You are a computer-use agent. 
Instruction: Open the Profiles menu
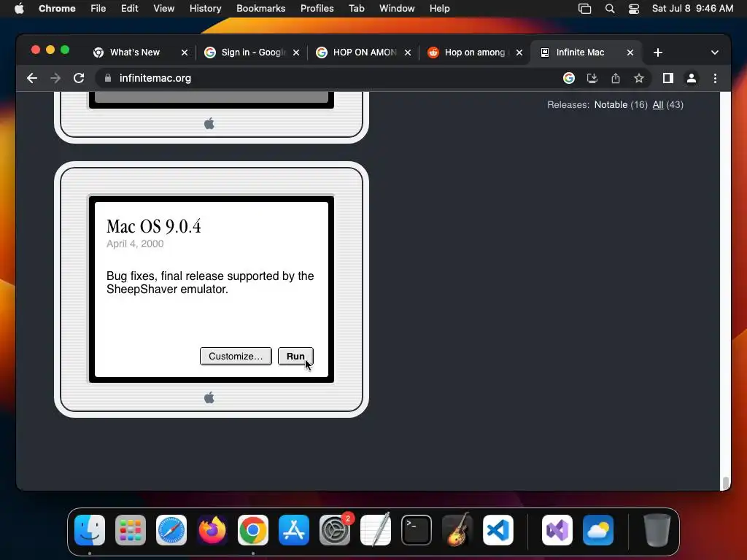pyautogui.click(x=317, y=9)
